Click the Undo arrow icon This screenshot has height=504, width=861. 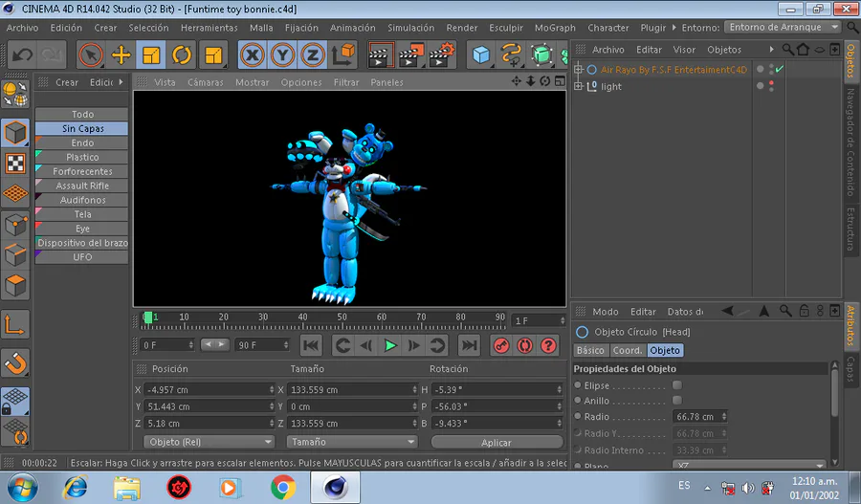[x=22, y=55]
